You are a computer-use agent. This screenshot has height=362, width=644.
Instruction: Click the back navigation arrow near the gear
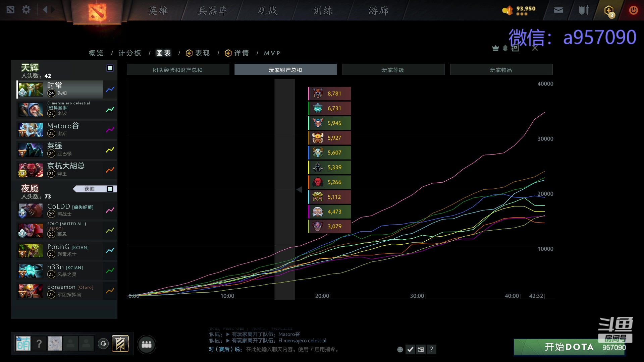(46, 9)
